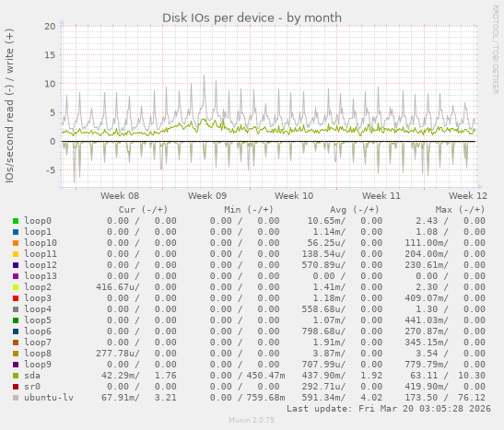Image resolution: width=504 pixels, height=430 pixels.
Task: Click the y-axis label -5
Action: [x=51, y=170]
